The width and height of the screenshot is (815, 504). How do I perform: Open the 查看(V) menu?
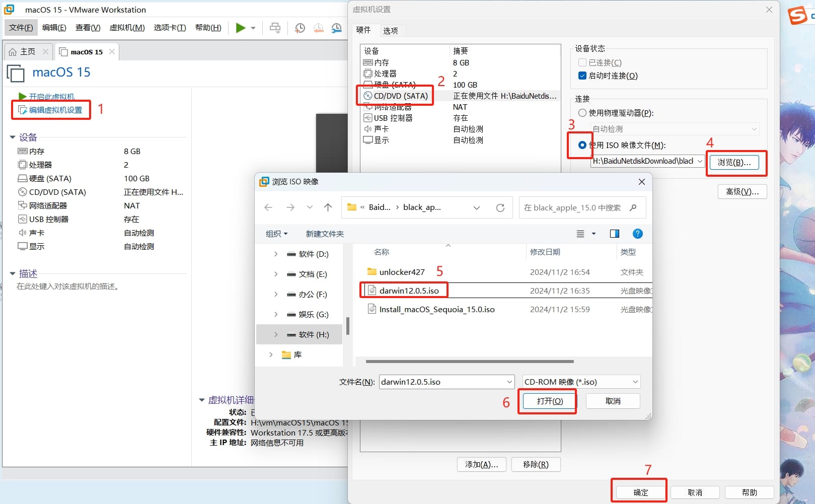tap(88, 27)
